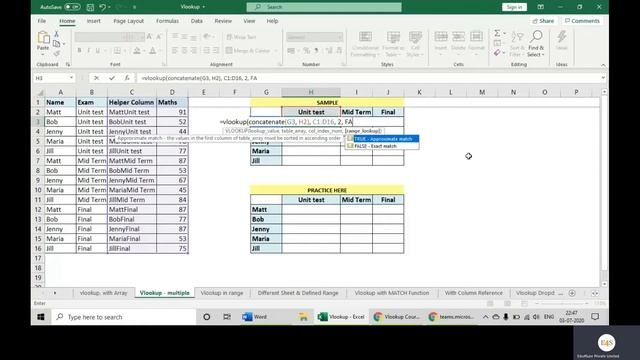This screenshot has width=640, height=360.
Task: Confirm formula with the checkmark icon
Action: [112, 78]
